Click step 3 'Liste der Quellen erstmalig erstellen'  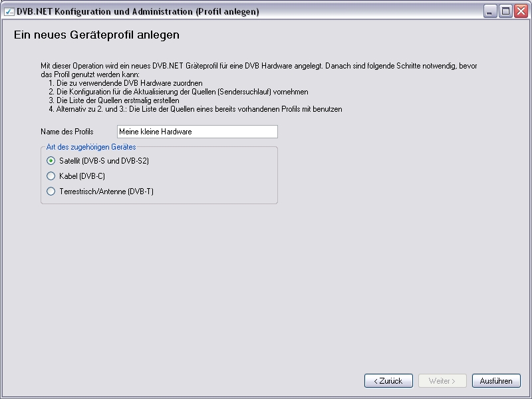coord(114,100)
